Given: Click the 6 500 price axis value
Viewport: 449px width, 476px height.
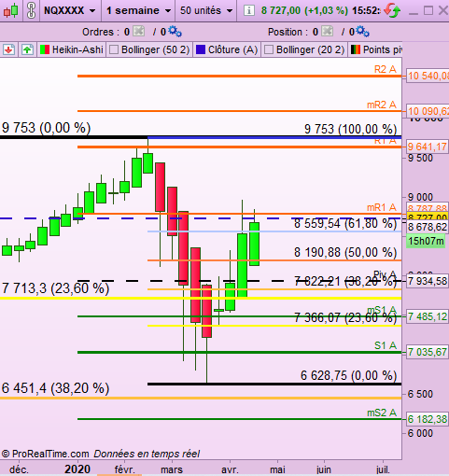Looking at the screenshot, I should coord(420,394).
